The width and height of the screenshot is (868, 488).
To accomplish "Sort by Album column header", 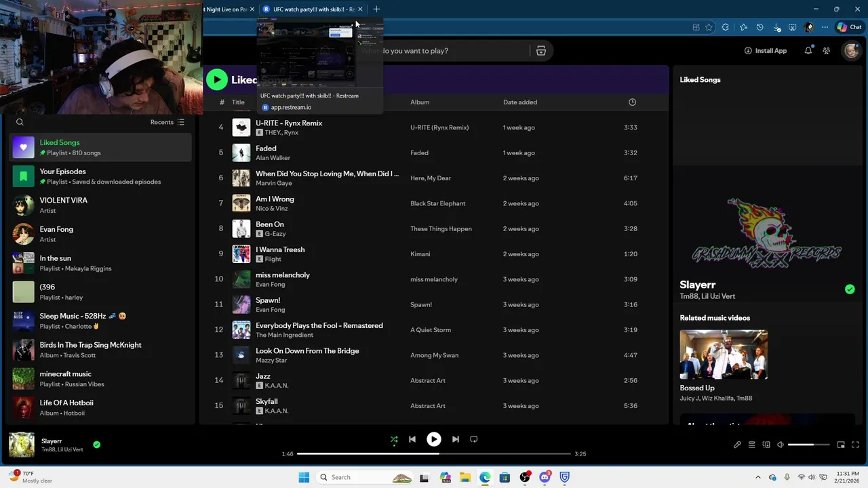I will click(x=420, y=102).
